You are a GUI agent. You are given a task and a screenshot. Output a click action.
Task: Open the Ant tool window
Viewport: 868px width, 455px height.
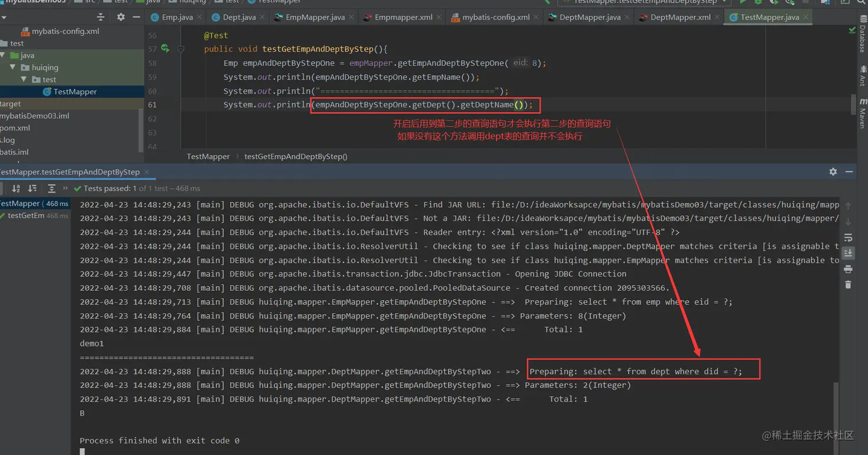point(862,75)
